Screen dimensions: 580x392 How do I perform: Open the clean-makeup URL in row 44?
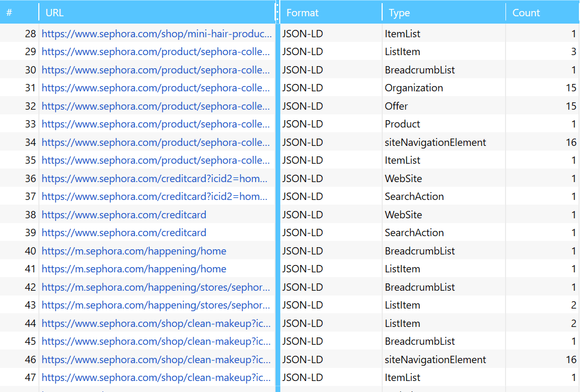(x=156, y=324)
